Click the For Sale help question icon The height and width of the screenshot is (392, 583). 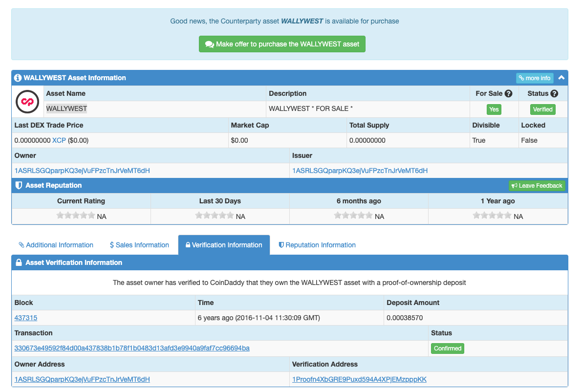(508, 94)
